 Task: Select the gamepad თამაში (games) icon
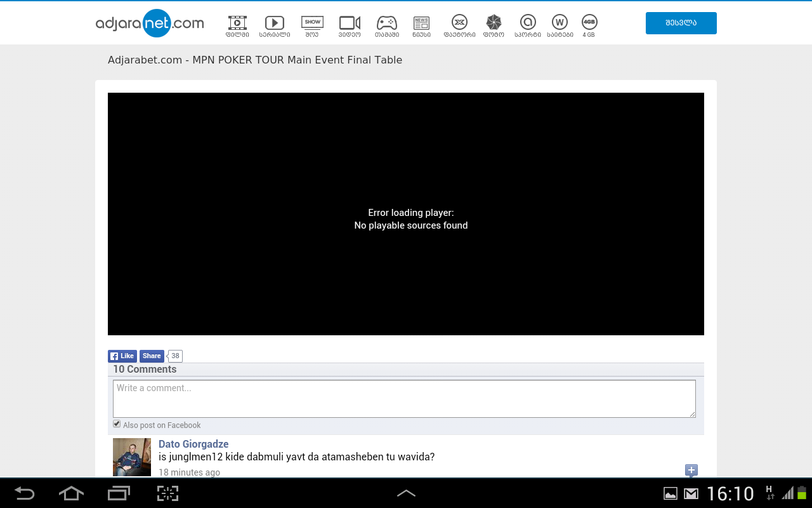387,23
